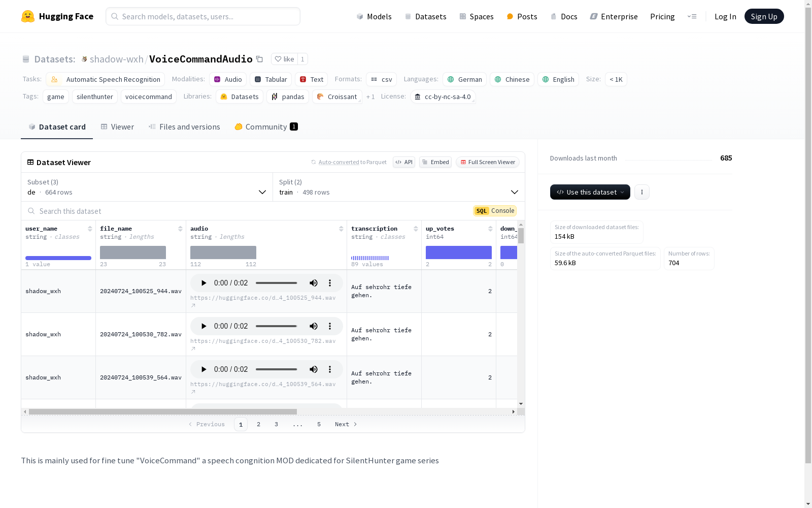Open the API button in Dataset Viewer
812x508 pixels.
coord(404,162)
